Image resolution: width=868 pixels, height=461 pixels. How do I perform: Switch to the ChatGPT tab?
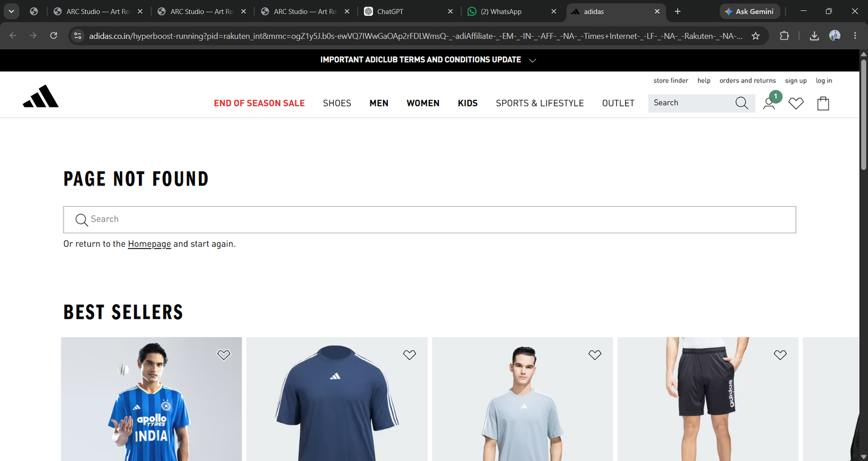(409, 11)
